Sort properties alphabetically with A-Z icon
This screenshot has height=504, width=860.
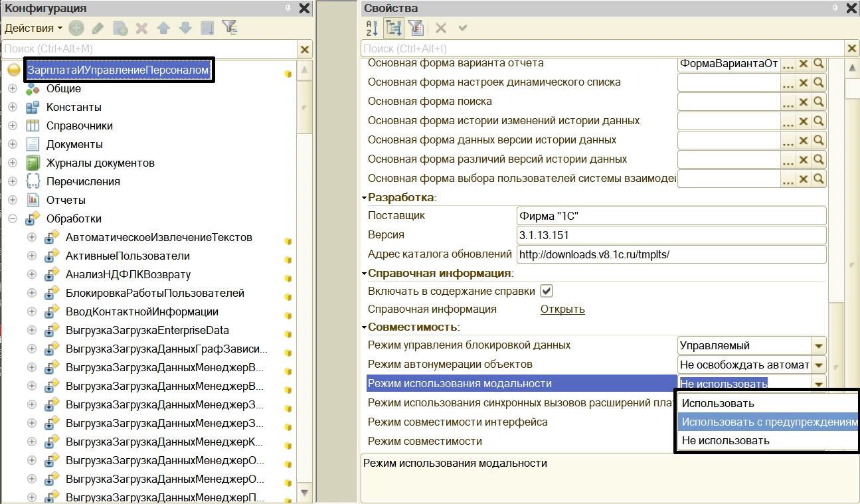click(x=371, y=28)
